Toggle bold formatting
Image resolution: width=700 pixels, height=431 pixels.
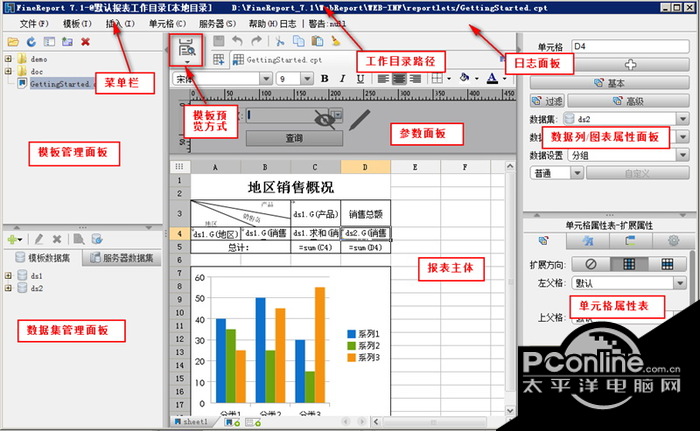click(x=325, y=79)
